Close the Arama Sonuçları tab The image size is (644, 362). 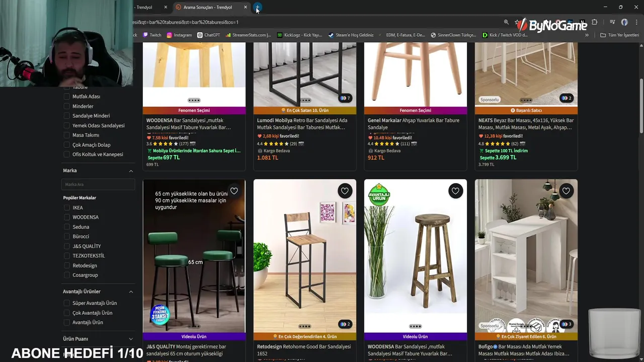click(x=246, y=7)
